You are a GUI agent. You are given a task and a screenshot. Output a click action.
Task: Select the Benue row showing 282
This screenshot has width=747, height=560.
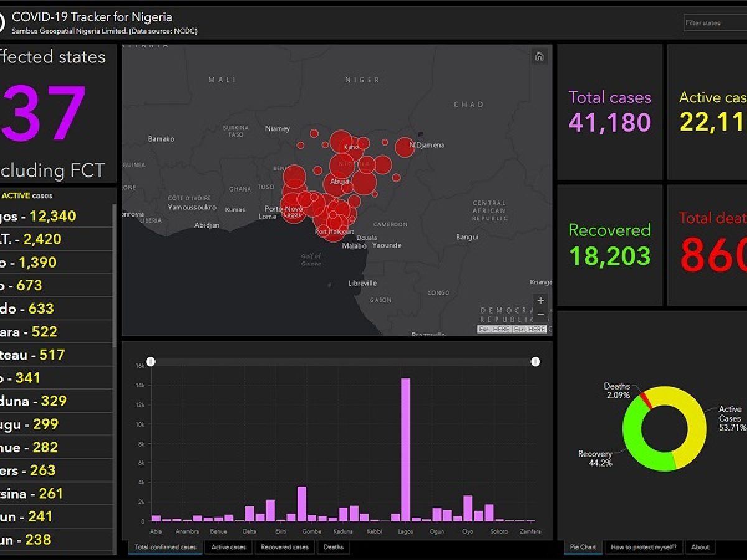click(56, 447)
